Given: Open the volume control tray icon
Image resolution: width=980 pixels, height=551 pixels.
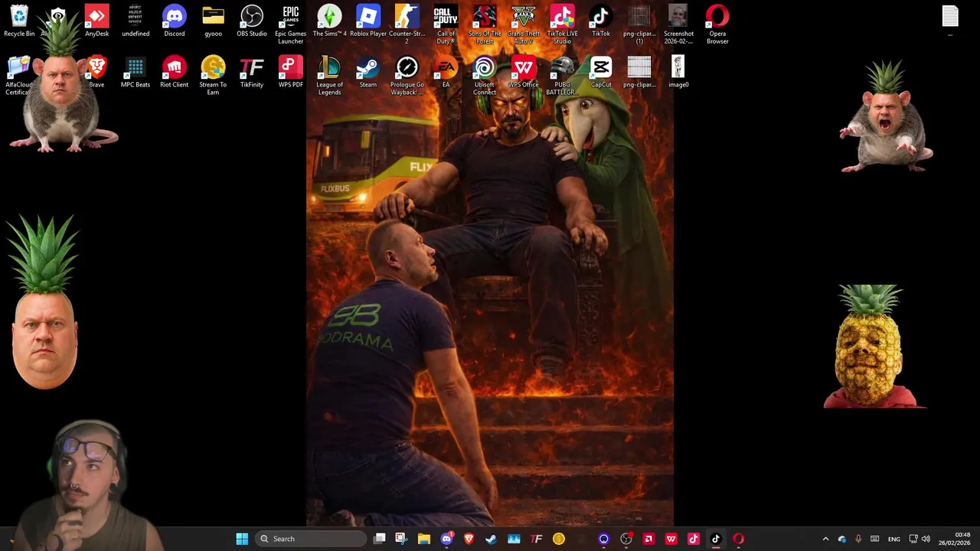Looking at the screenshot, I should [926, 539].
